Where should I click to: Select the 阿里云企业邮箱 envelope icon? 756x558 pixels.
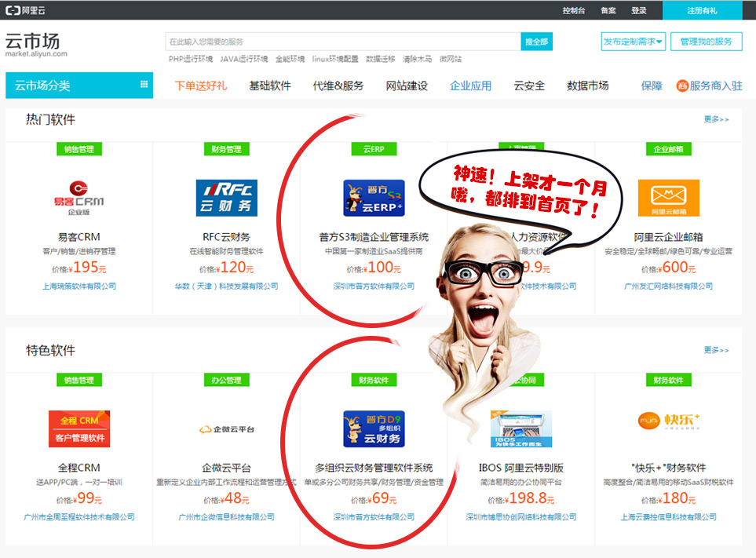coord(668,198)
